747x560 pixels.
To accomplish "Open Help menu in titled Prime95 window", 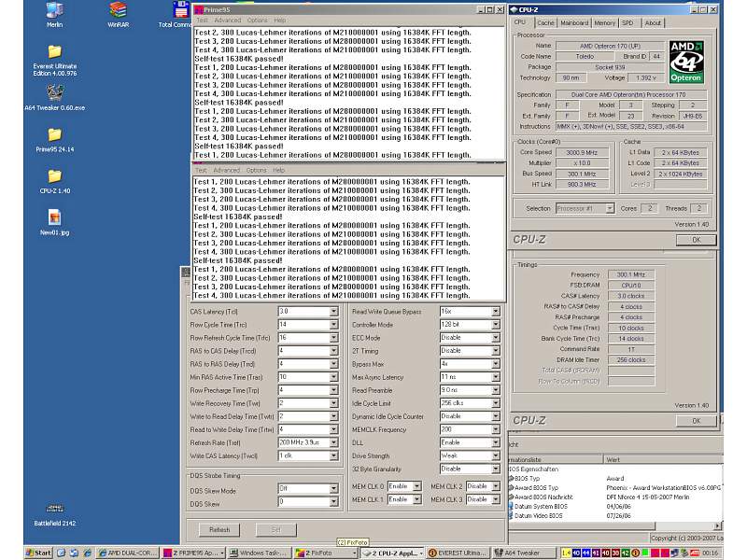I will tap(280, 21).
